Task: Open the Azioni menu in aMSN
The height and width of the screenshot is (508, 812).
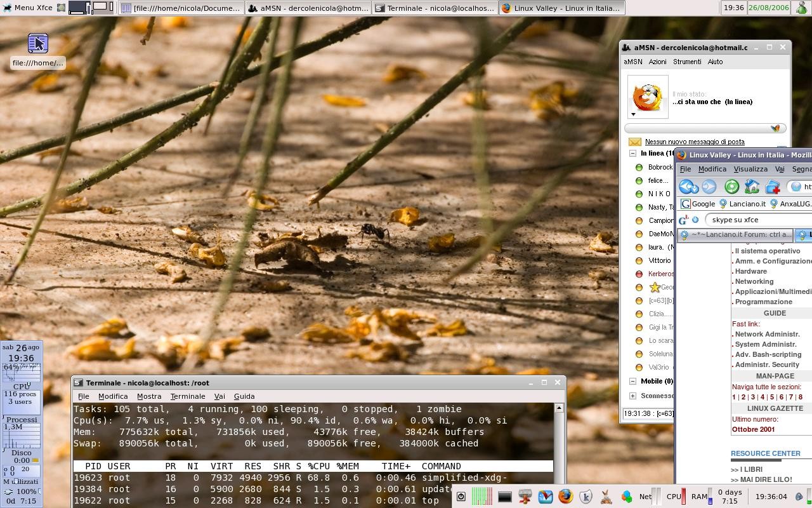Action: point(657,62)
